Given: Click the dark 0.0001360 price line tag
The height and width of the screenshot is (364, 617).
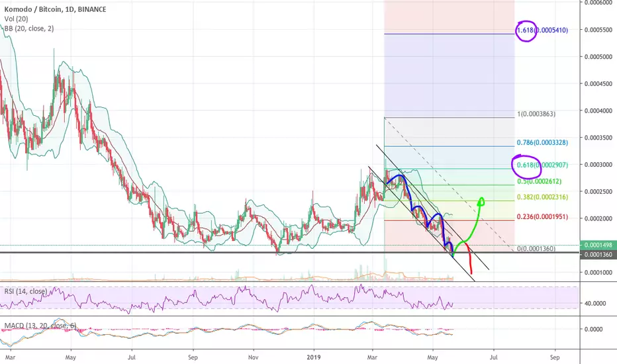Looking at the screenshot, I should coord(598,255).
